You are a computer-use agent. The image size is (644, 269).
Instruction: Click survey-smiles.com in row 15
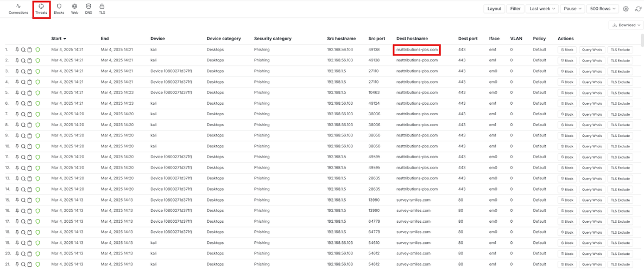(413, 200)
